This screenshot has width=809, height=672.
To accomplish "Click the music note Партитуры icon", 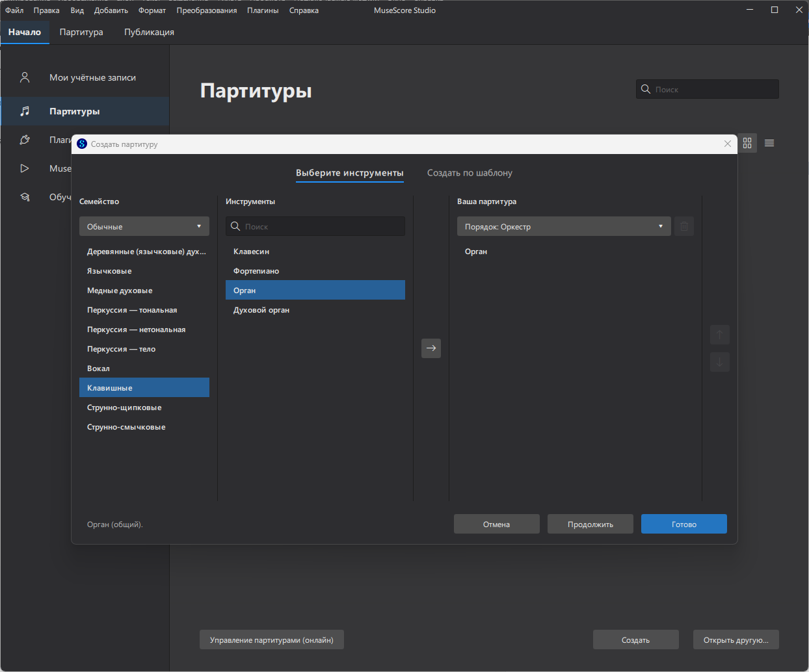I will [x=25, y=111].
